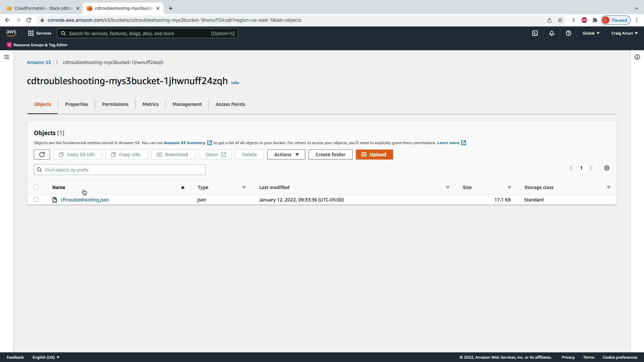Check the cftroubleshooting.json row checkbox
This screenshot has height=362, width=644.
click(36, 199)
